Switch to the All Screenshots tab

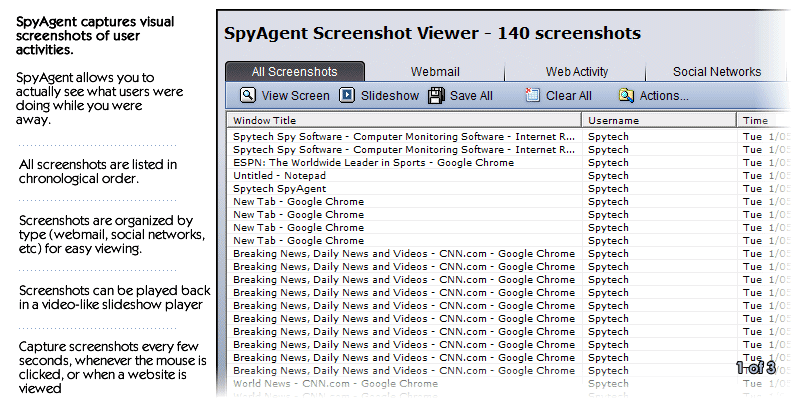(295, 71)
